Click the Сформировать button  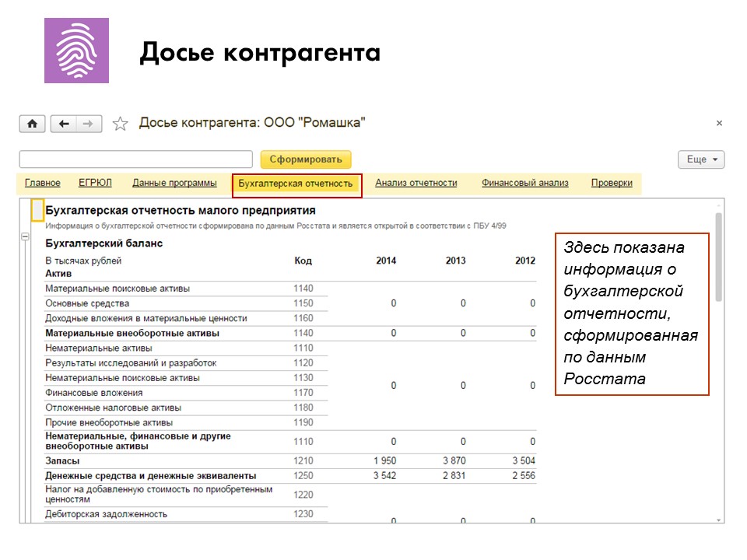(306, 159)
